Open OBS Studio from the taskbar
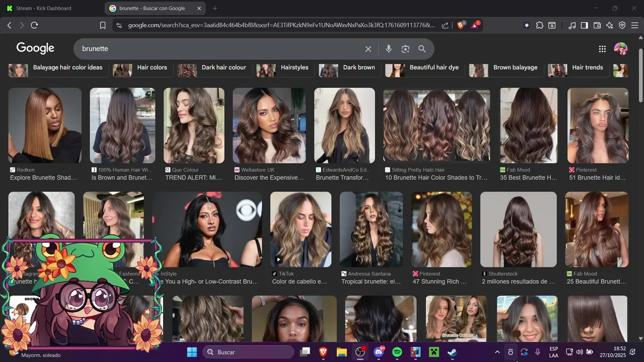Image resolution: width=644 pixels, height=362 pixels. 360,352
